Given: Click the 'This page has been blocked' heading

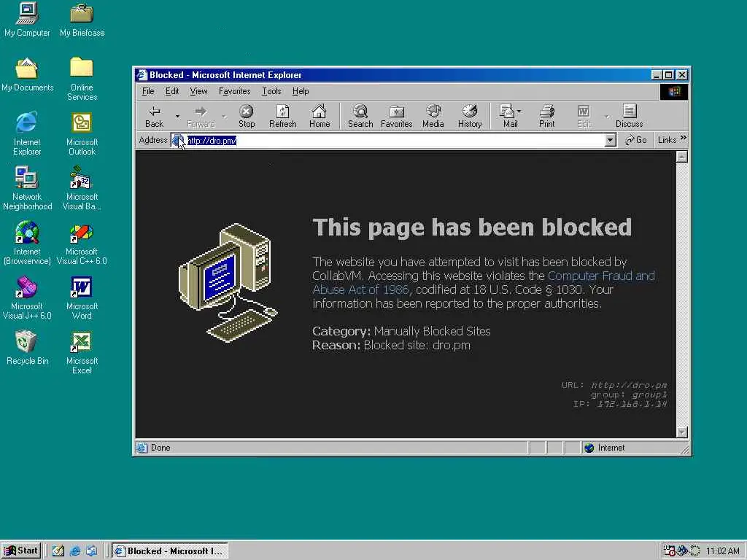Looking at the screenshot, I should pos(472,227).
